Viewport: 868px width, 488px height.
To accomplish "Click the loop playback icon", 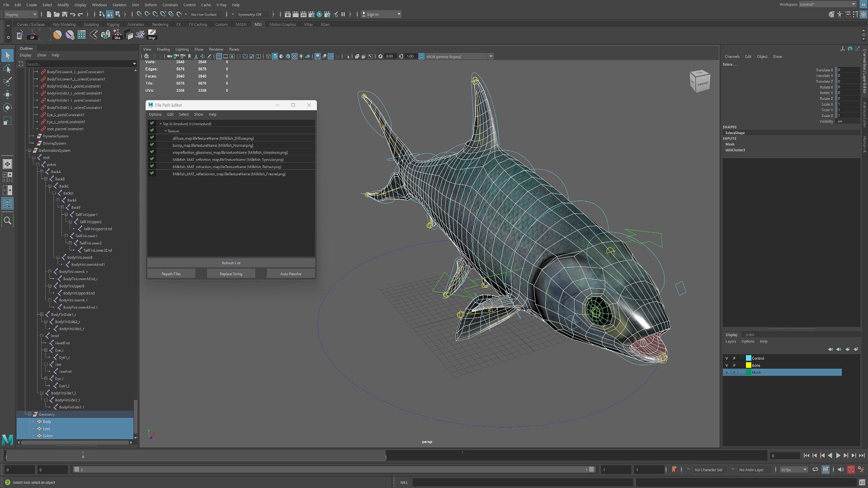I will pyautogui.click(x=815, y=469).
